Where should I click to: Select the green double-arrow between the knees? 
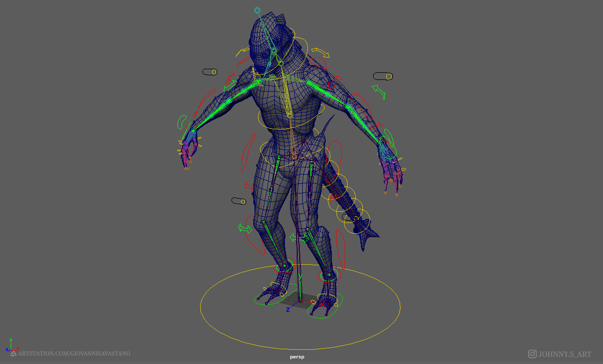pos(299,238)
